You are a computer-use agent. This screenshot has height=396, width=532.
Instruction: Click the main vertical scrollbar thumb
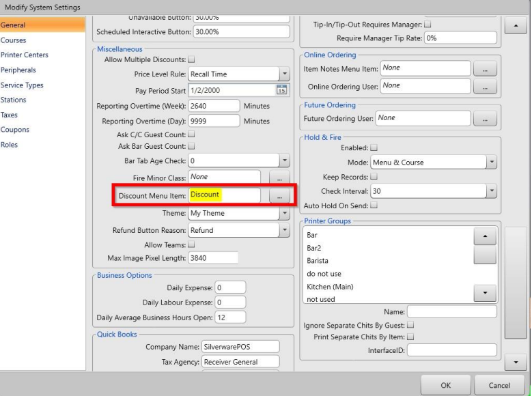tap(516, 283)
